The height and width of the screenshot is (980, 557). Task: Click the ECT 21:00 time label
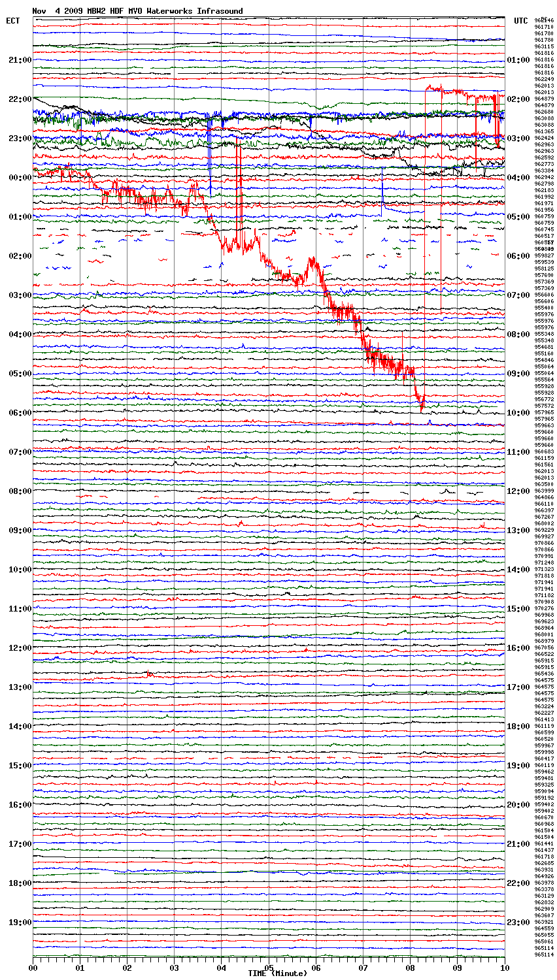[x=20, y=60]
